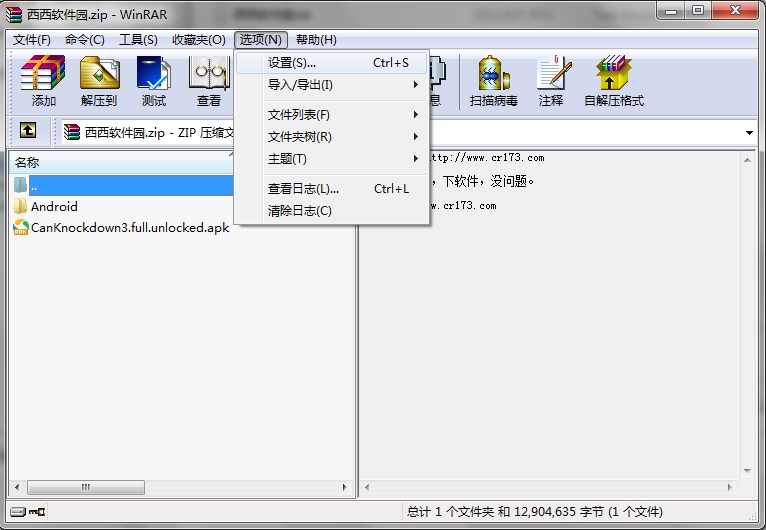The image size is (766, 530).
Task: Click the up-one-level folder icon
Action: [x=28, y=130]
